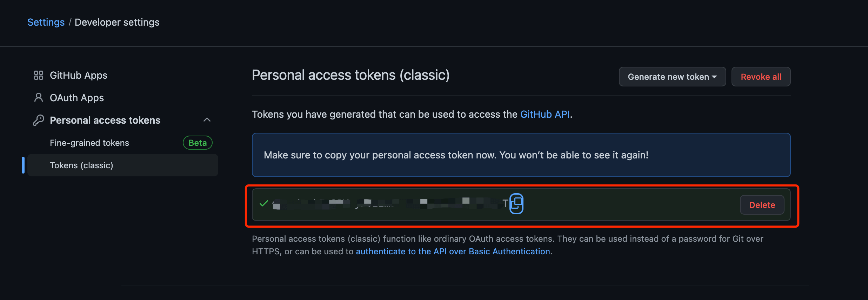
Task: Click the Beta badge next to Fine-grained tokens
Action: click(x=198, y=143)
